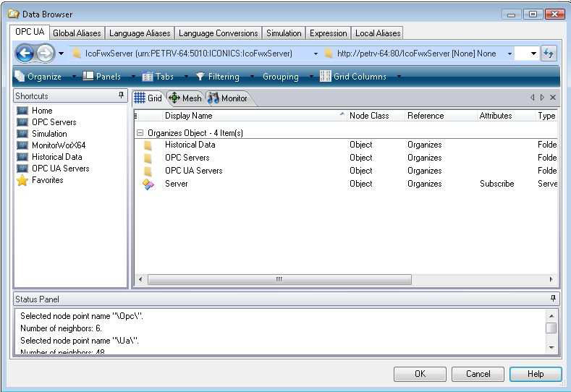Click the grid's horizontal scrollbar thumb
This screenshot has height=392, width=571.
coord(279,280)
